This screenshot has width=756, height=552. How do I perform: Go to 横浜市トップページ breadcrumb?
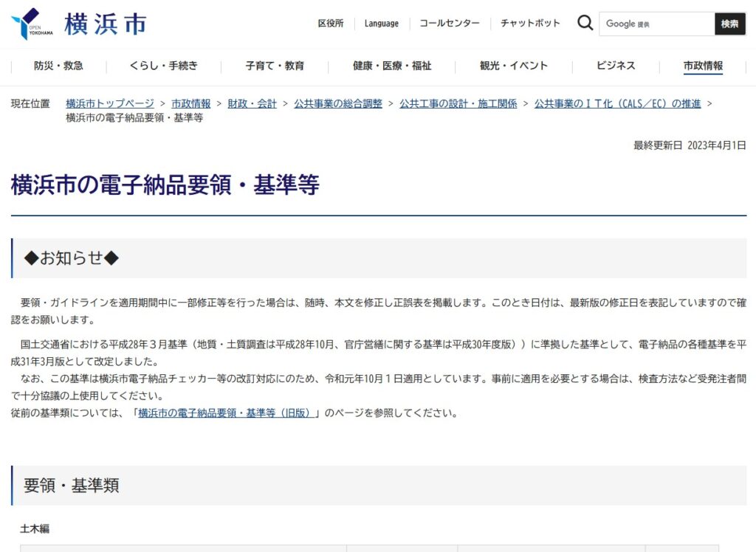tap(110, 104)
